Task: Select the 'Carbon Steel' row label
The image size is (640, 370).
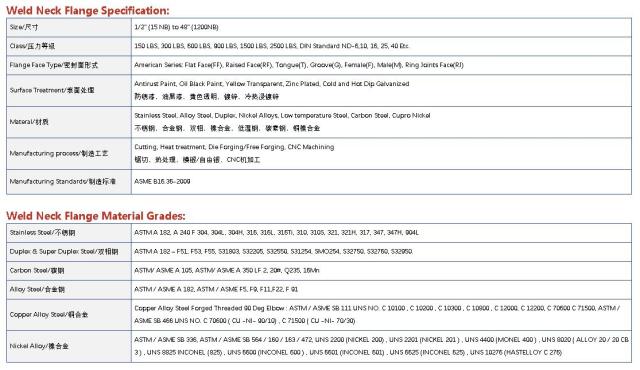Action: 37,270
